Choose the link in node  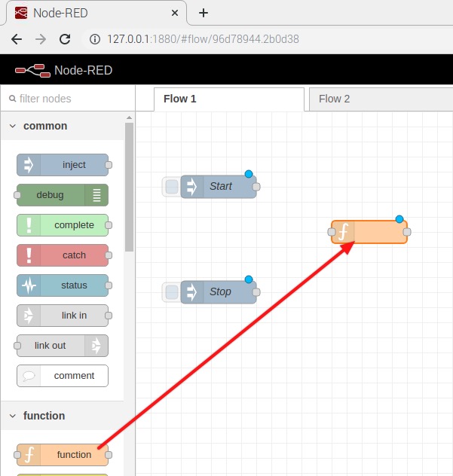pyautogui.click(x=63, y=316)
